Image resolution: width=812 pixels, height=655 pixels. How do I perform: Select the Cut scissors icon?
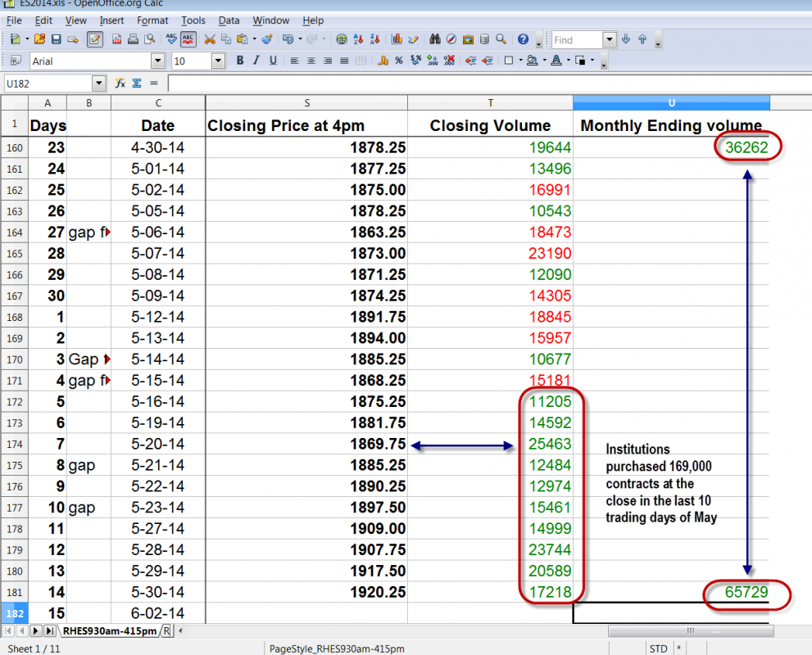pos(210,39)
